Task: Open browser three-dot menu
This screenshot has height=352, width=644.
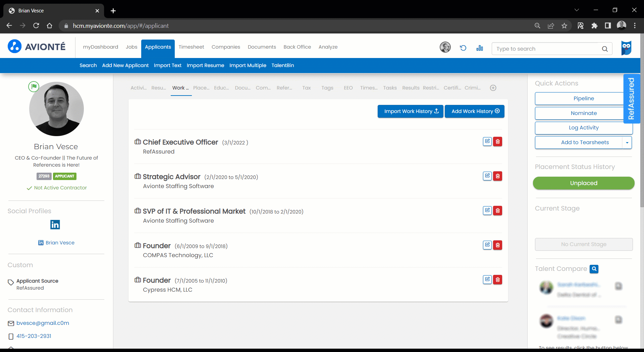Action: [x=635, y=26]
